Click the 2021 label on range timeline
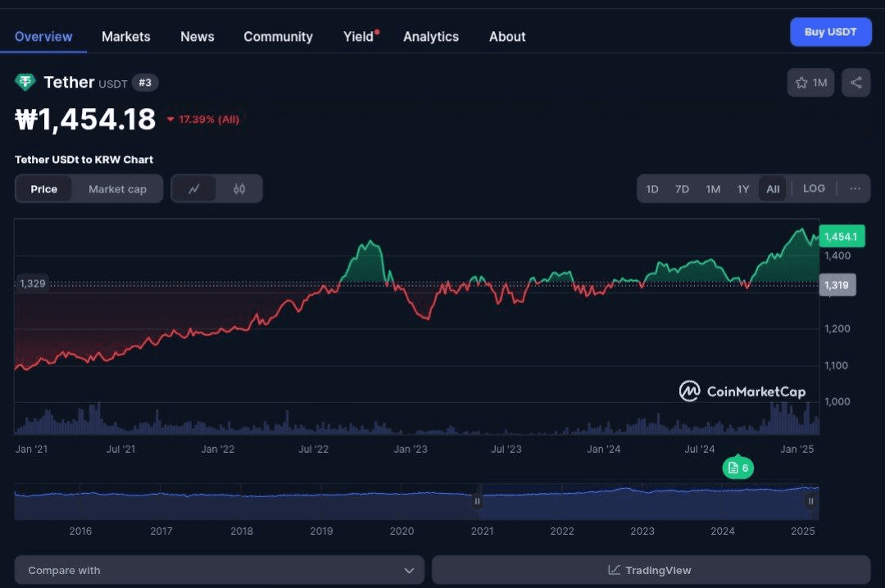885x588 pixels. coord(482,531)
